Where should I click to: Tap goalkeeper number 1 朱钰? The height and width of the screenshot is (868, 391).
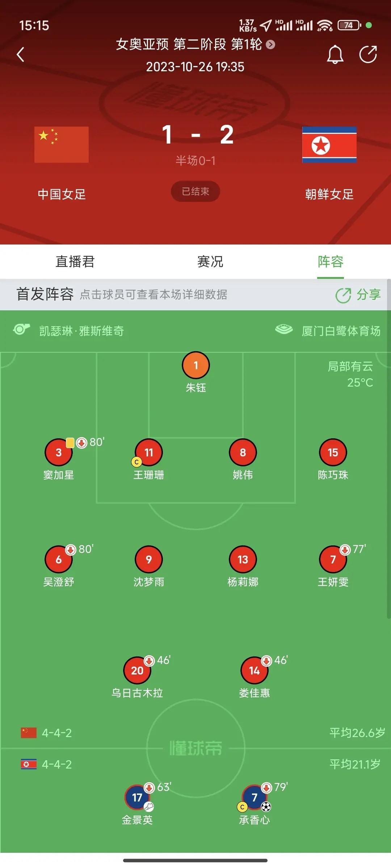(x=195, y=366)
